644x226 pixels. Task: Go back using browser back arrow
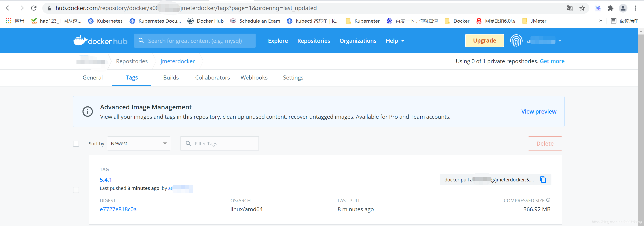click(x=8, y=8)
